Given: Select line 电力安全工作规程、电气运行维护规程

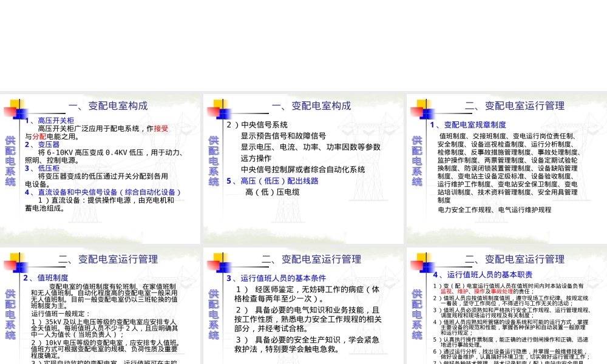Looking at the screenshot, I should tap(494, 210).
